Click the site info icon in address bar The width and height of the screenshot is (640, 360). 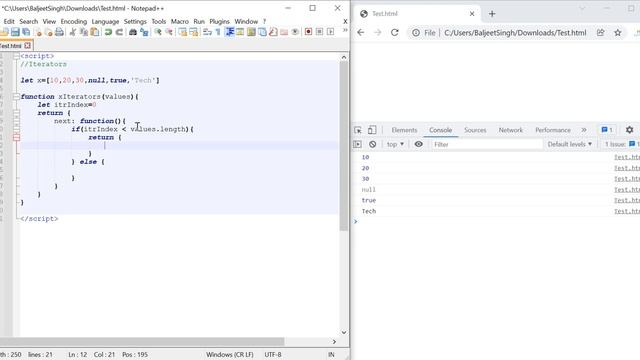(x=416, y=33)
